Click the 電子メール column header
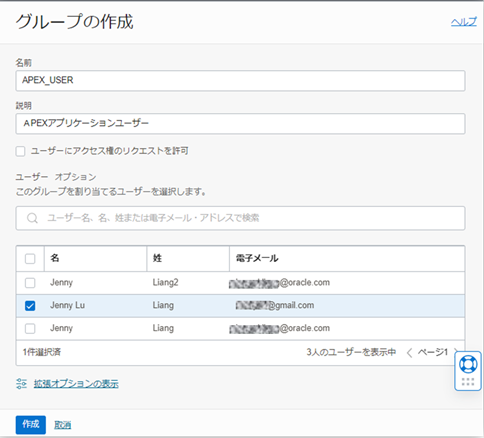The image size is (484, 438). [x=347, y=258]
